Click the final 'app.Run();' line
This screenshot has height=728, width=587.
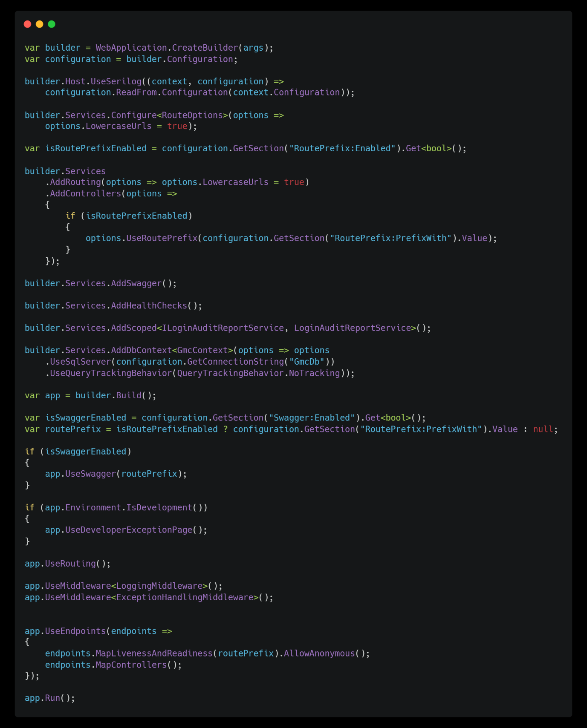[50, 698]
